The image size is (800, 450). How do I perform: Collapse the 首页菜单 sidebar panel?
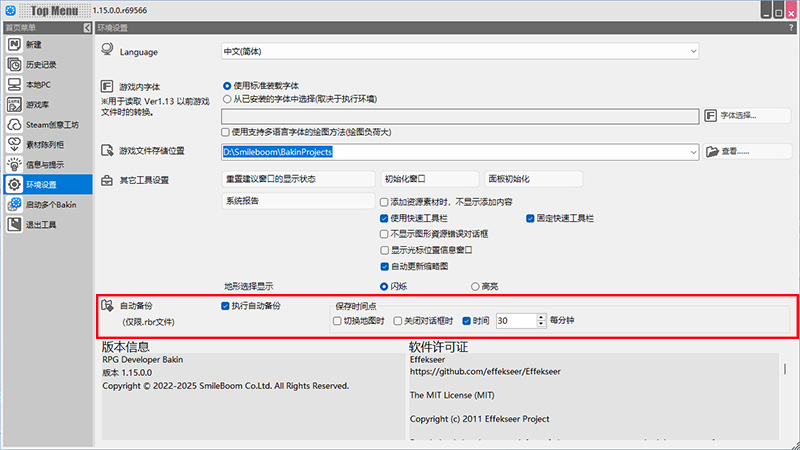[x=85, y=29]
